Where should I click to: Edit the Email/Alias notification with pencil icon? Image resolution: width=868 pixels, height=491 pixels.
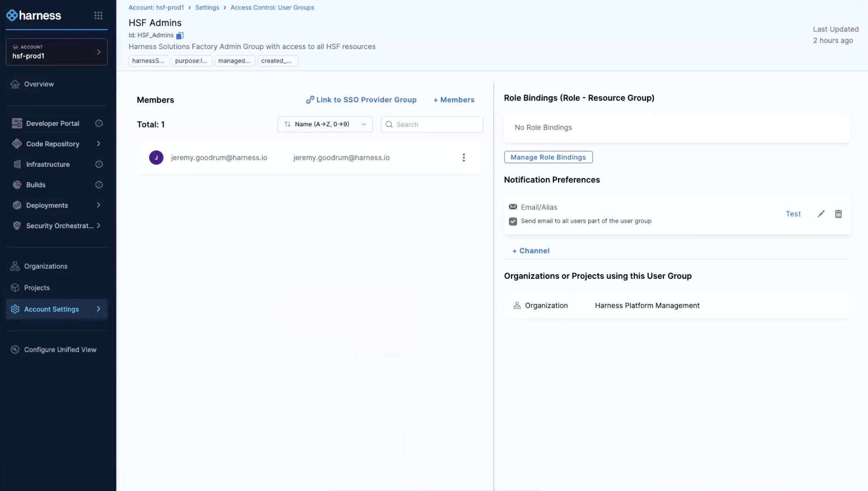point(821,214)
